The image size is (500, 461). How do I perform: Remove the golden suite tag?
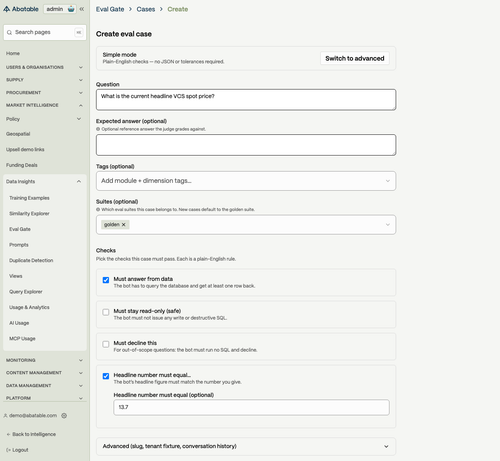pos(124,225)
